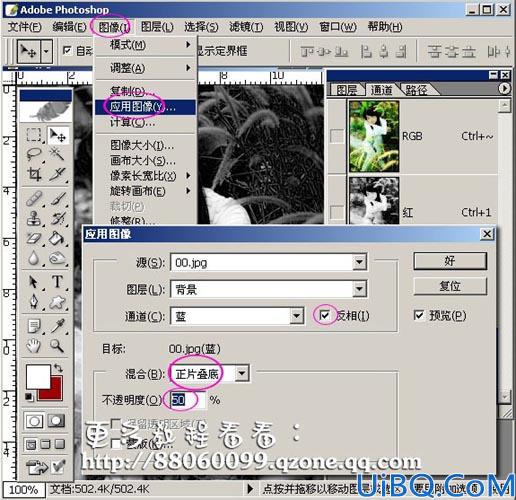Select the Blur tool
The height and width of the screenshot is (500, 516).
pos(34,258)
